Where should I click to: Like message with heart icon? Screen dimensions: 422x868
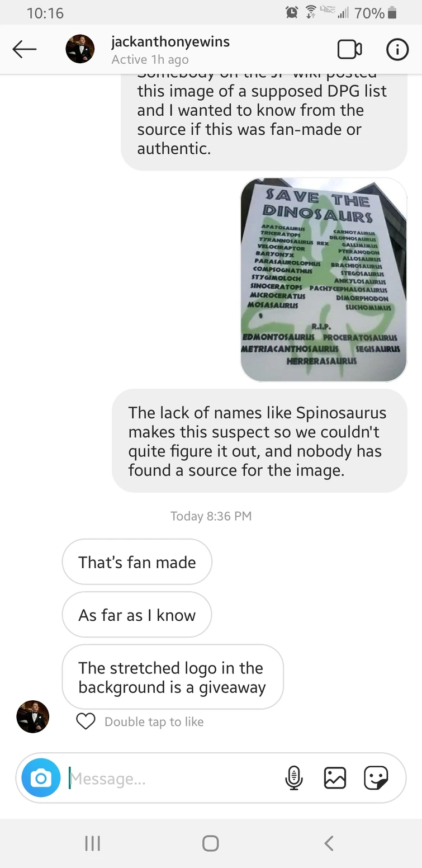(x=86, y=721)
